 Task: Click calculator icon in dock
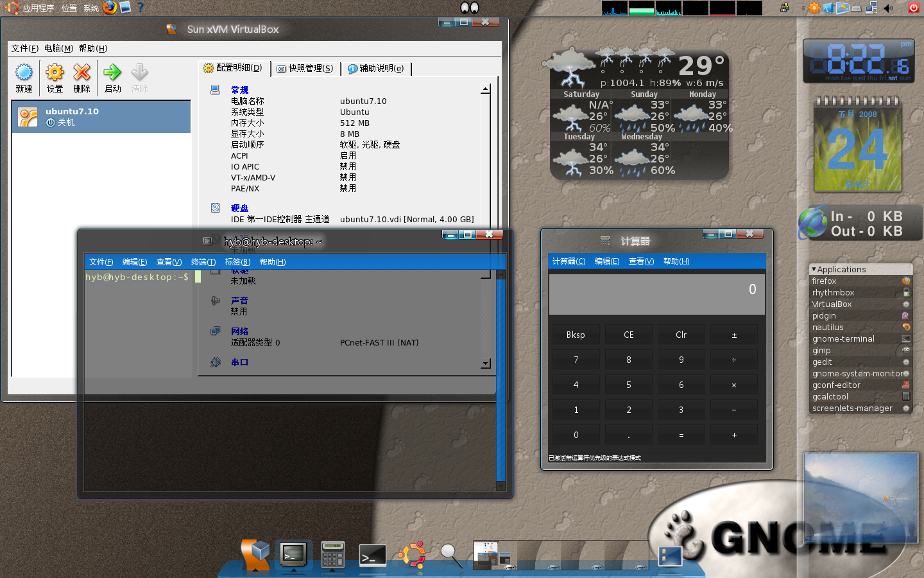[x=332, y=555]
